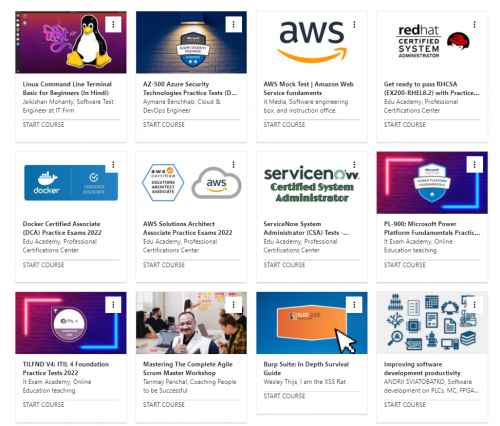Open three-dot menu on PL-900 Power Platform card
The width and height of the screenshot is (500, 426).
[x=474, y=165]
